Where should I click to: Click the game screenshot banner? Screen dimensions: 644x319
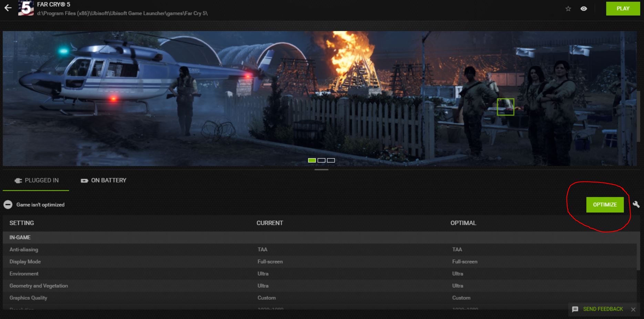click(x=320, y=98)
